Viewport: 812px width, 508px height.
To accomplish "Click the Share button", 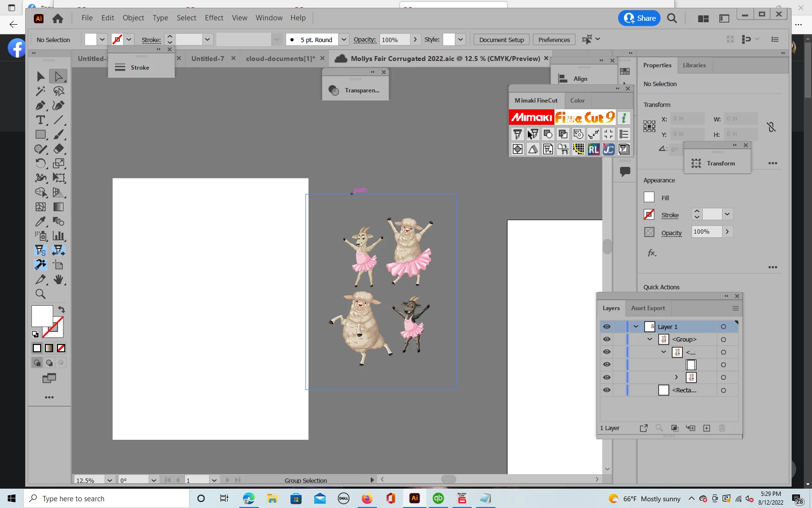I will tap(639, 18).
